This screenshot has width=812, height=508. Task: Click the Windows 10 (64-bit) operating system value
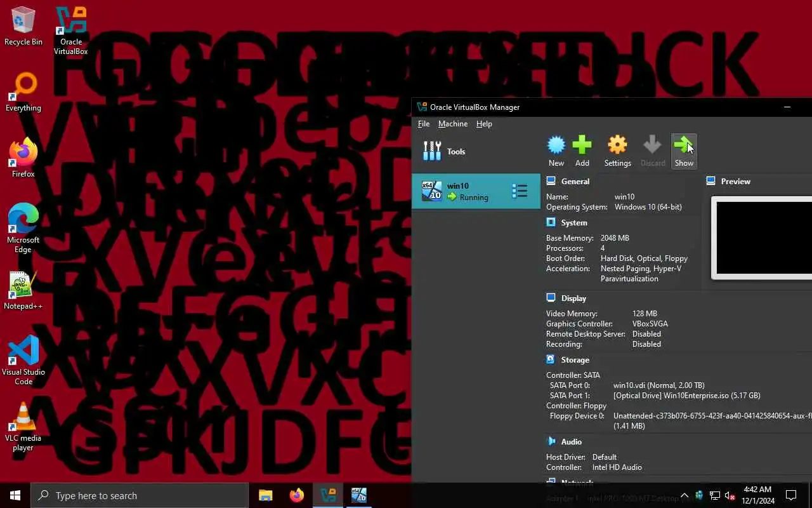[x=648, y=207]
